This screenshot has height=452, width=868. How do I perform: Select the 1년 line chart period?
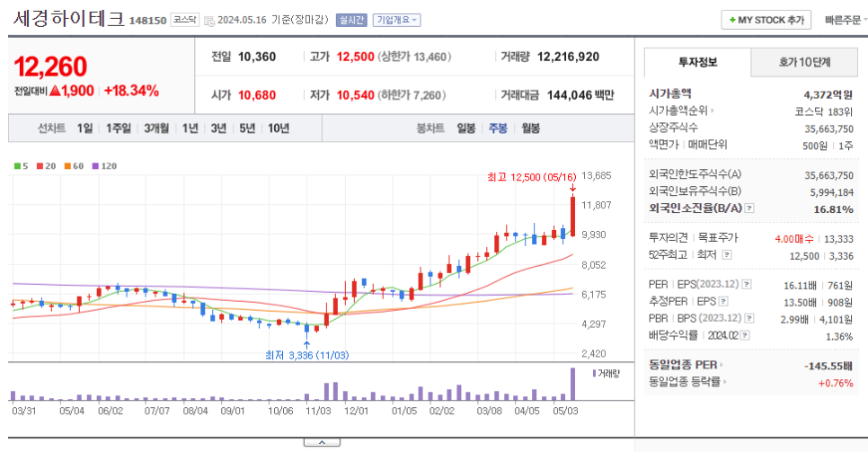click(x=190, y=129)
